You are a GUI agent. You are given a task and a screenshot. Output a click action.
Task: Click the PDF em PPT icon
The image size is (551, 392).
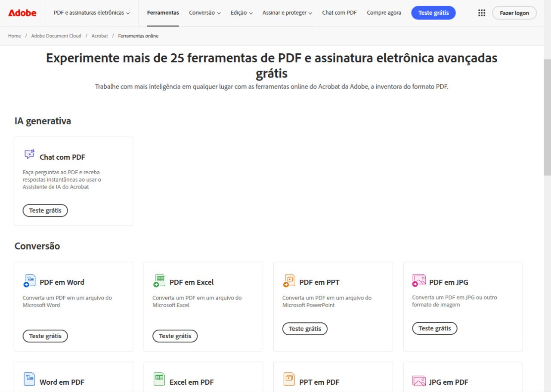click(x=289, y=281)
